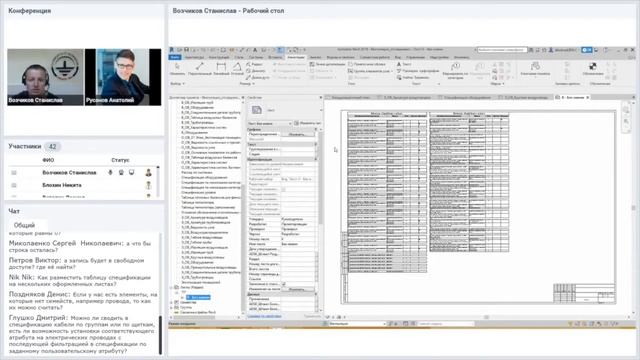The width and height of the screenshot is (640, 360).
Task: Select the Revision Cloud tool (Пометочное облако)
Action: pos(367,64)
